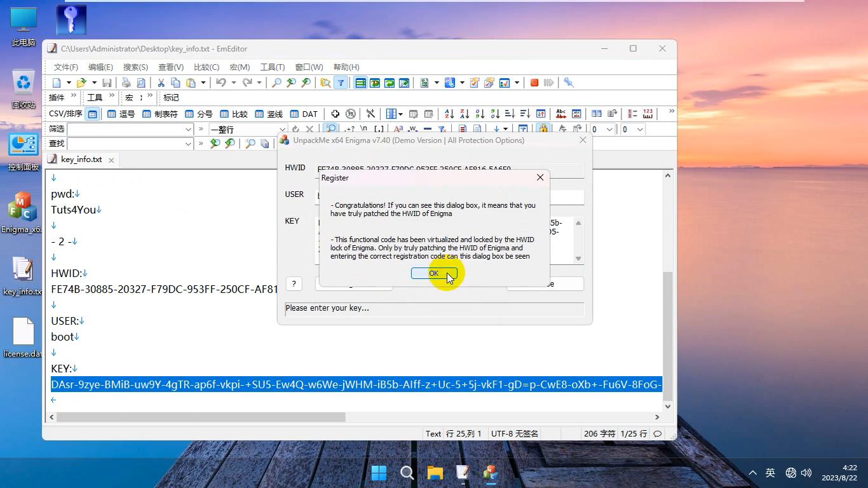Create a new file in EmEditor
Image resolution: width=868 pixels, height=488 pixels.
pos(57,83)
